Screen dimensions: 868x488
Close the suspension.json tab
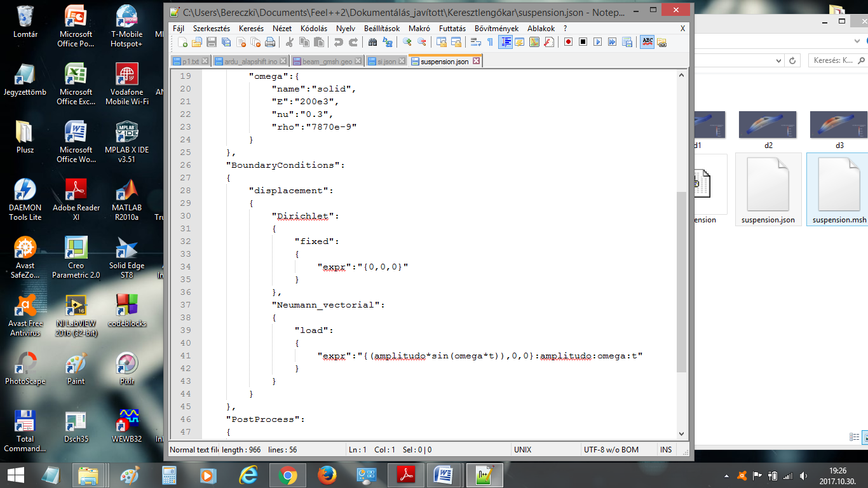pyautogui.click(x=476, y=62)
